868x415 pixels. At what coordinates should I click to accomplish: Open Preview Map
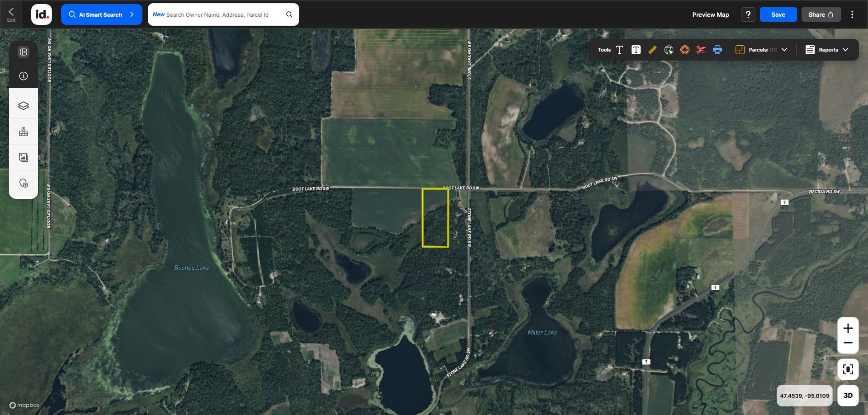pyautogui.click(x=711, y=14)
